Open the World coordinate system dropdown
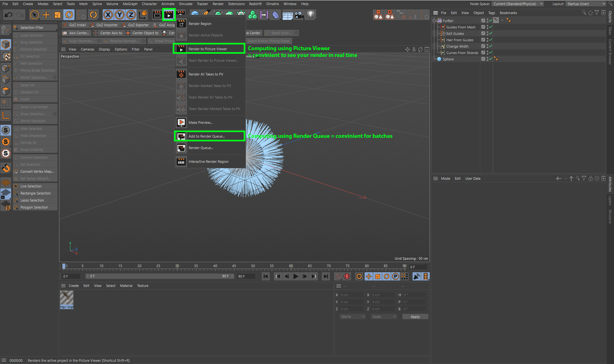 point(352,317)
